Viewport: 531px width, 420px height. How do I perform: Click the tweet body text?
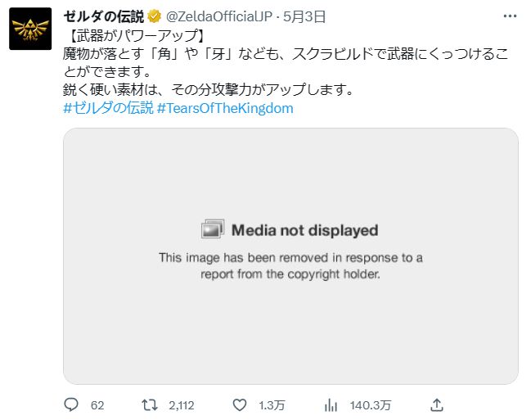286,63
